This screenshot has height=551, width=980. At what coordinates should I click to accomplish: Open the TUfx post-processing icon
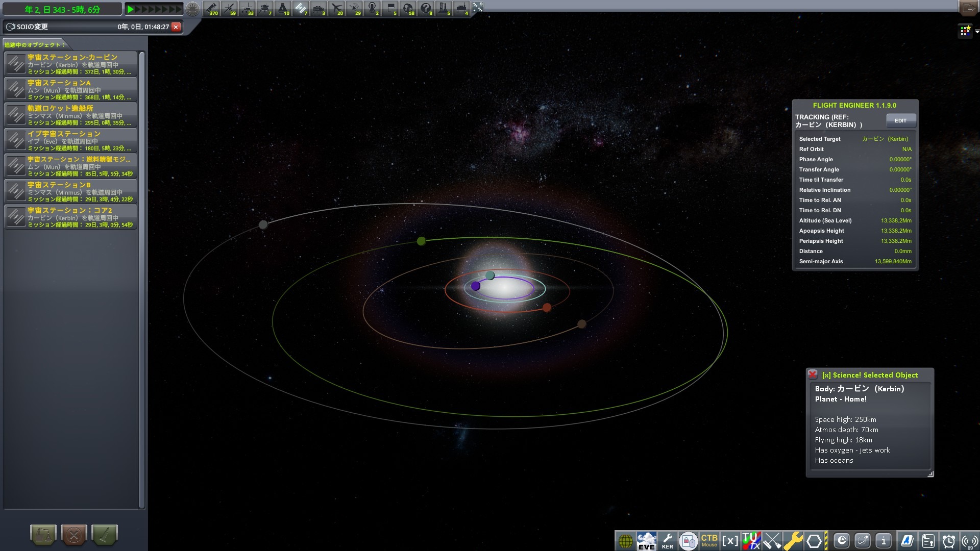point(751,541)
